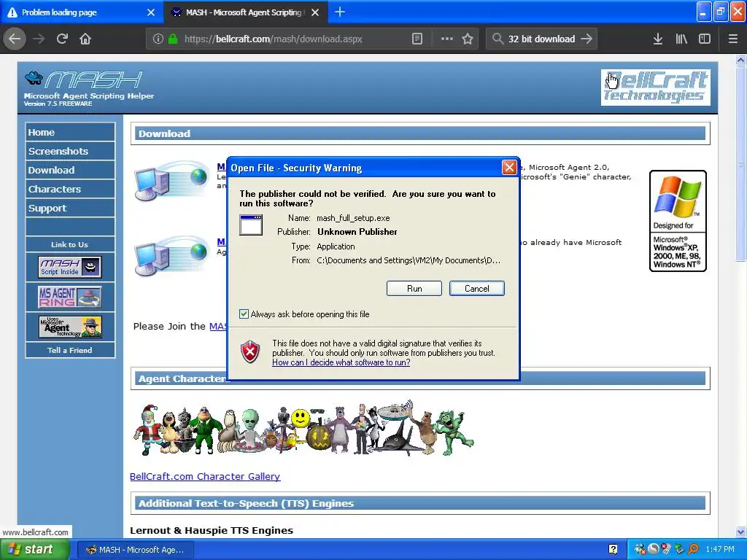
Task: Open Home in the site sidebar
Action: point(70,132)
